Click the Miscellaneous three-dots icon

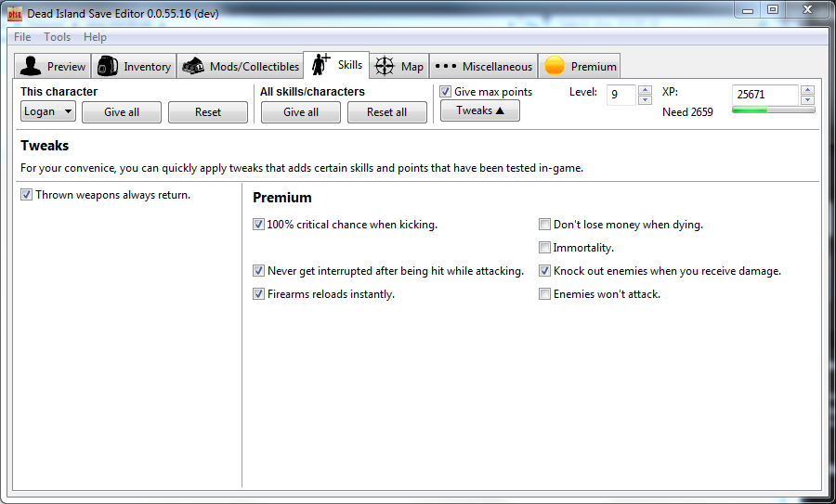click(x=446, y=66)
